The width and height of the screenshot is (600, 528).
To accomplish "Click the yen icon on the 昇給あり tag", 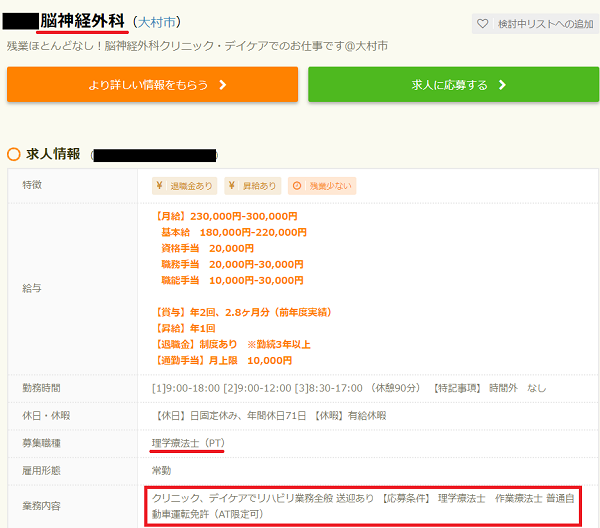I will click(x=234, y=186).
